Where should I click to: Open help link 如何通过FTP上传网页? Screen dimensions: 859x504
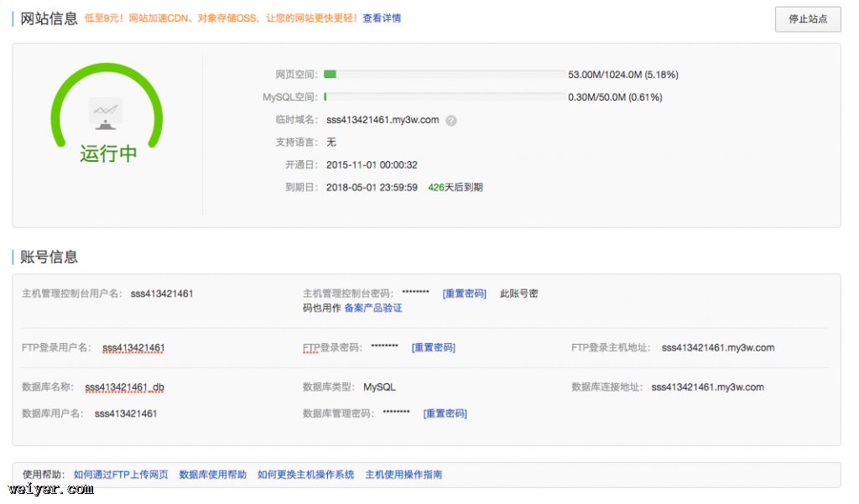121,475
